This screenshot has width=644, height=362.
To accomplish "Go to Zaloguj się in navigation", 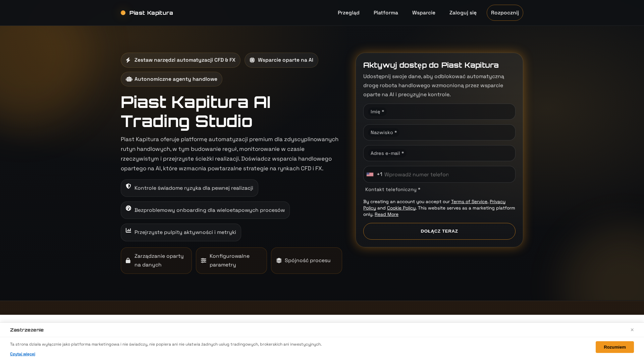I will [x=463, y=13].
